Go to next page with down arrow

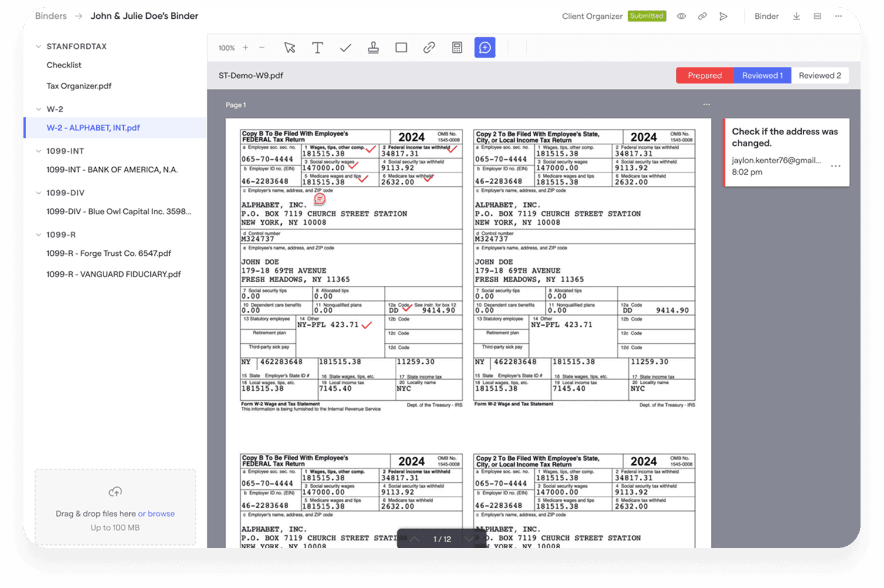point(469,539)
